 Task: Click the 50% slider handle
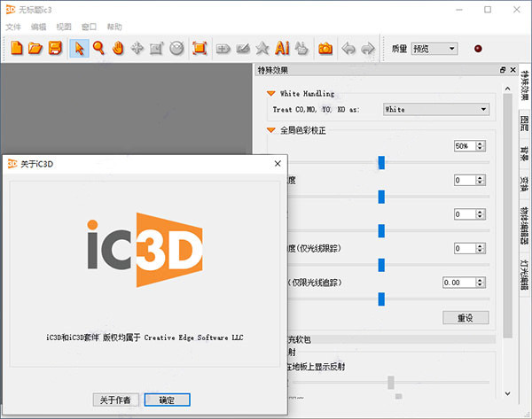point(381,163)
